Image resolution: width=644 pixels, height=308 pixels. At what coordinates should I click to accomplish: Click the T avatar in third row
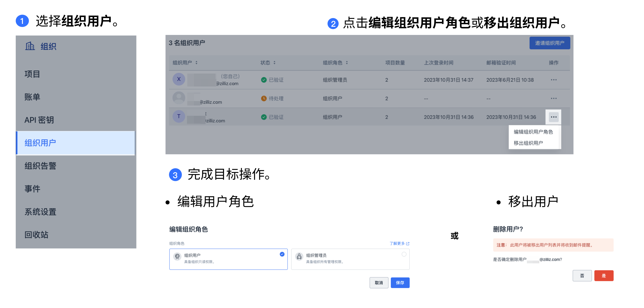179,116
